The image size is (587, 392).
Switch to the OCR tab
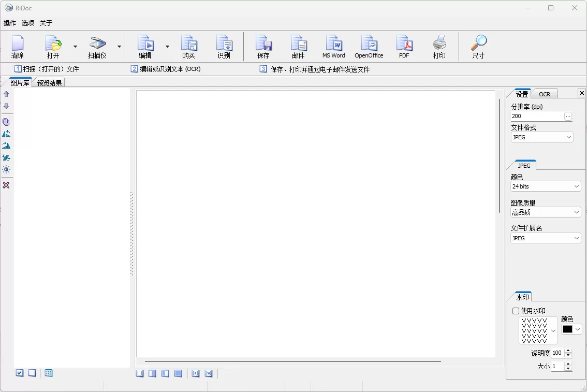click(x=545, y=94)
